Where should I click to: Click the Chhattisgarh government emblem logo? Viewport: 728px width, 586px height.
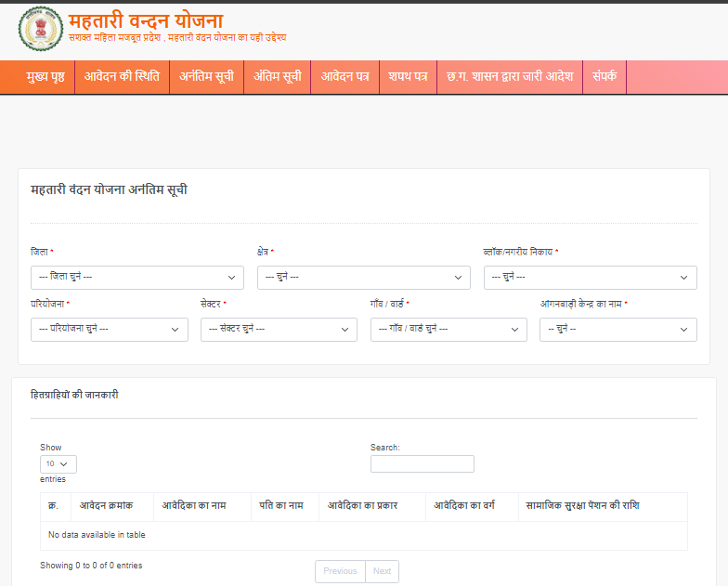41,29
